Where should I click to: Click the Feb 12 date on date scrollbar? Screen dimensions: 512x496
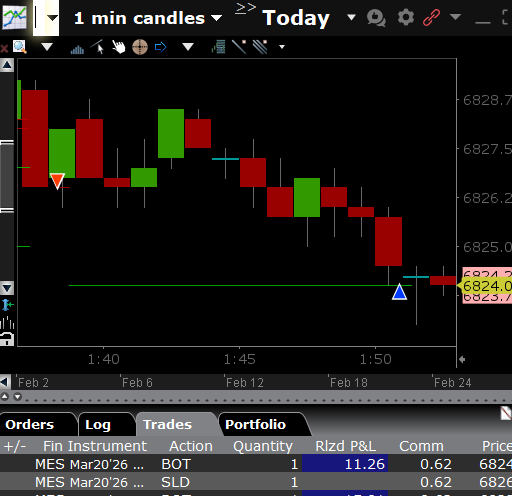(245, 383)
